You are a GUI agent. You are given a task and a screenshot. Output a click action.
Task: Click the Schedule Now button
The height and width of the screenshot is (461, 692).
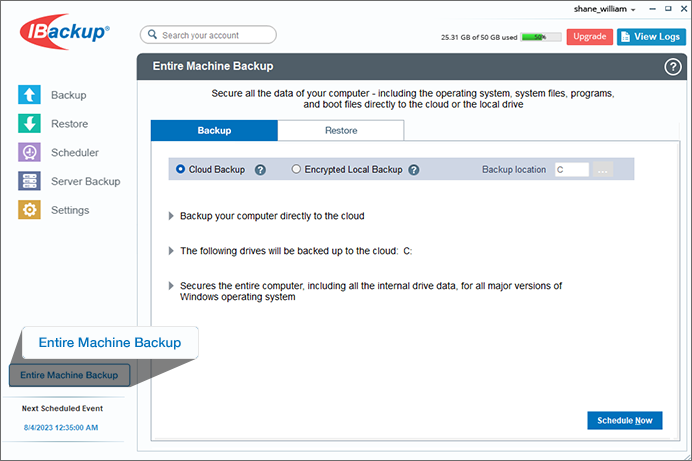[x=624, y=420]
